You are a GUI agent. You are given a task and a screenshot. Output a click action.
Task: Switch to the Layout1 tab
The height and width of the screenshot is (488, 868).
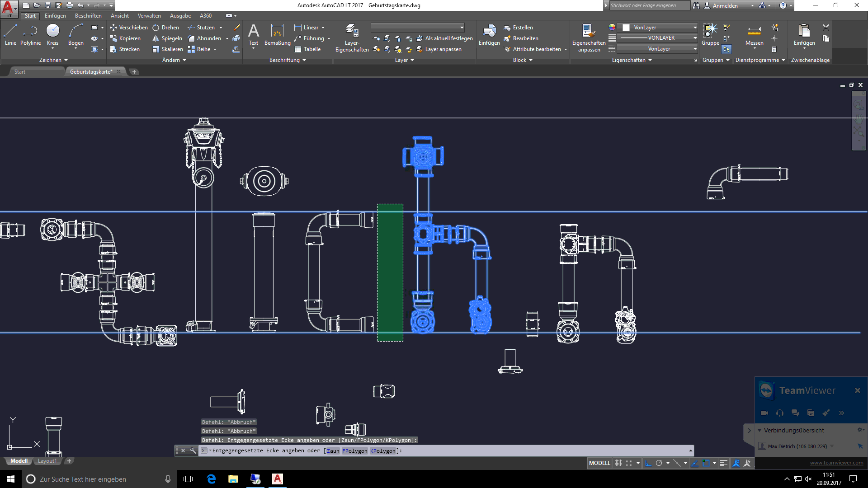coord(47,461)
